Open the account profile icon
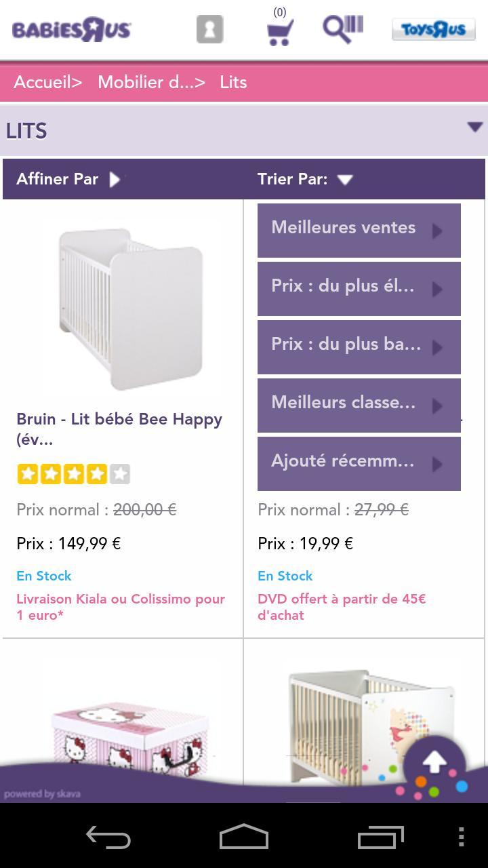Screen dimensions: 488x868 [209, 29]
